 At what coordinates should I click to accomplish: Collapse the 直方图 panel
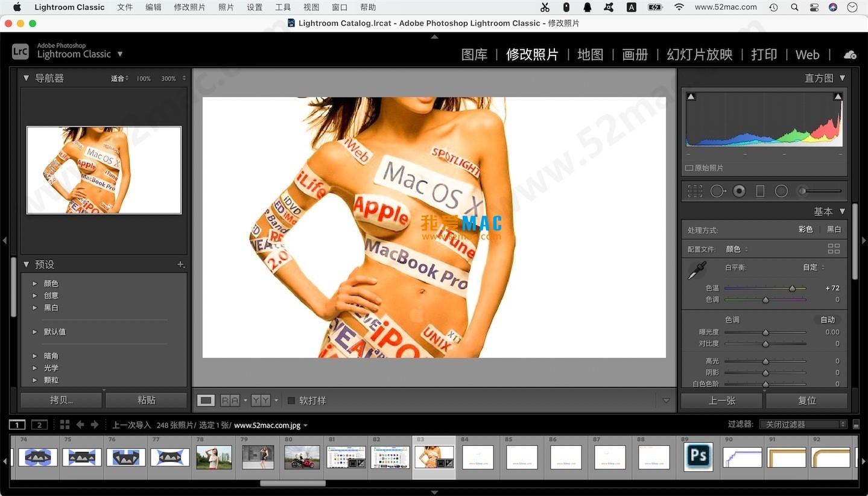tap(842, 78)
